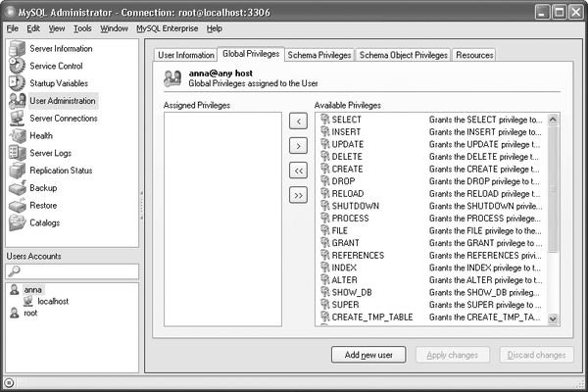Open the Health monitor icon
588x392 pixels.
(17, 136)
